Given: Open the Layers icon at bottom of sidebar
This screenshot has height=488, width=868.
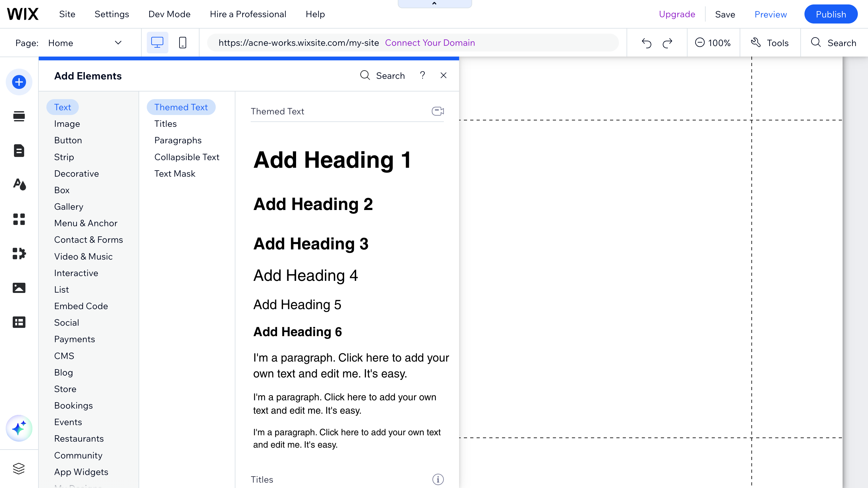Looking at the screenshot, I should 19,468.
